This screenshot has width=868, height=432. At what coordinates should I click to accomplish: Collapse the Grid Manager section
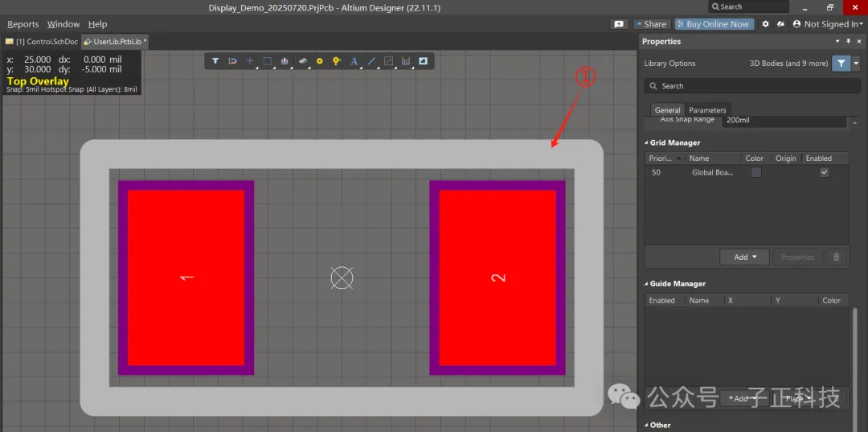[646, 143]
